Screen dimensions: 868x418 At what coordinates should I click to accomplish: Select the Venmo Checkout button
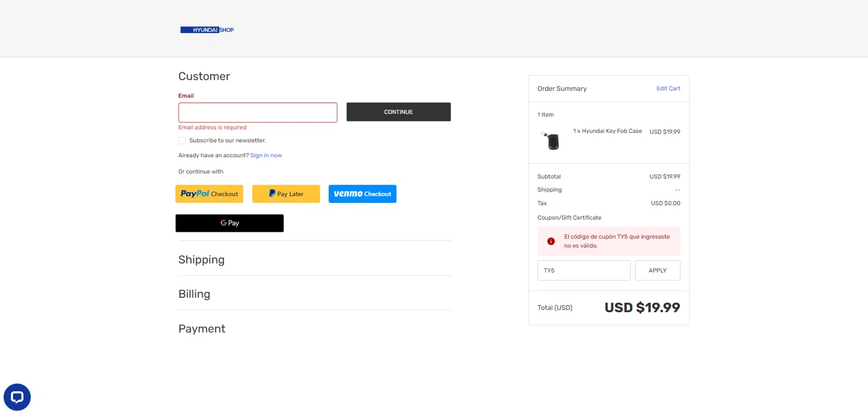coord(362,194)
